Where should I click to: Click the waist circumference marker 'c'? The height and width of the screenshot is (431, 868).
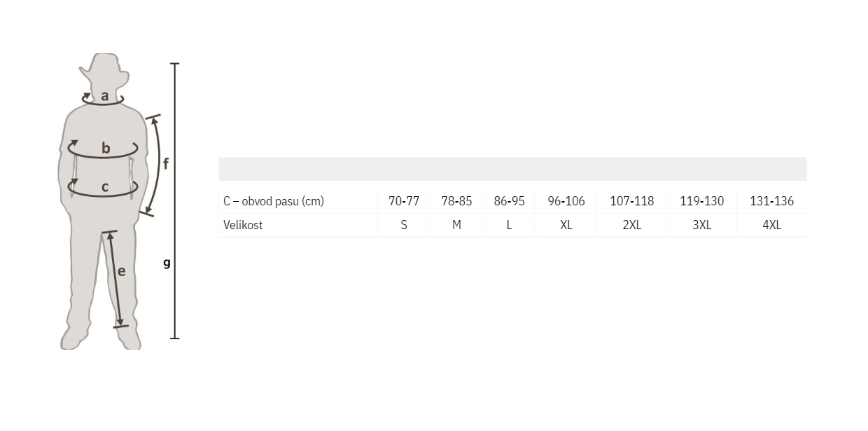coord(105,187)
